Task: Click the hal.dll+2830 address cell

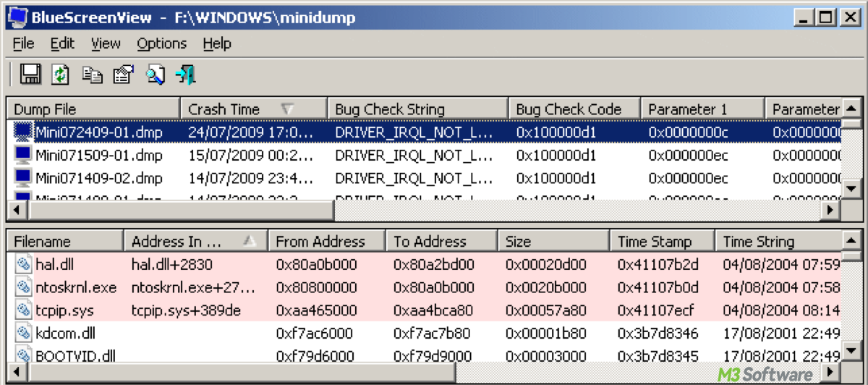Action: point(172,265)
